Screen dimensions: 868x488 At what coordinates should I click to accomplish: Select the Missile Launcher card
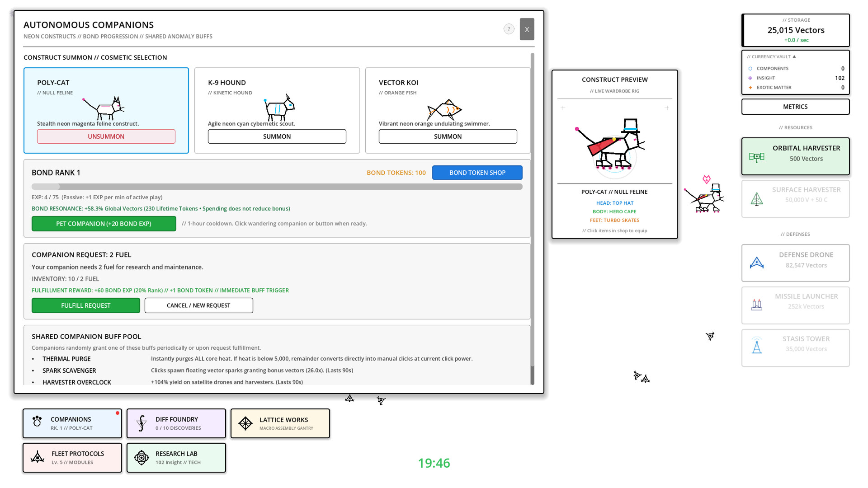click(796, 305)
